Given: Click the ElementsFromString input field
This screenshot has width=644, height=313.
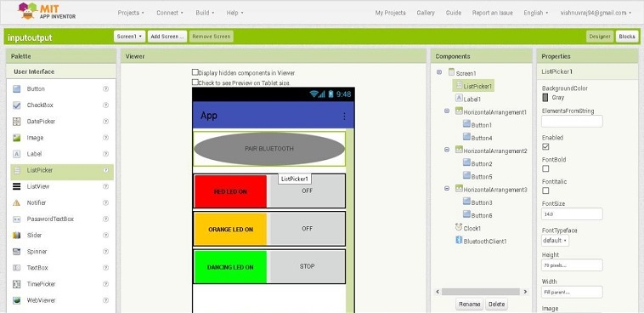Looking at the screenshot, I should [x=572, y=122].
